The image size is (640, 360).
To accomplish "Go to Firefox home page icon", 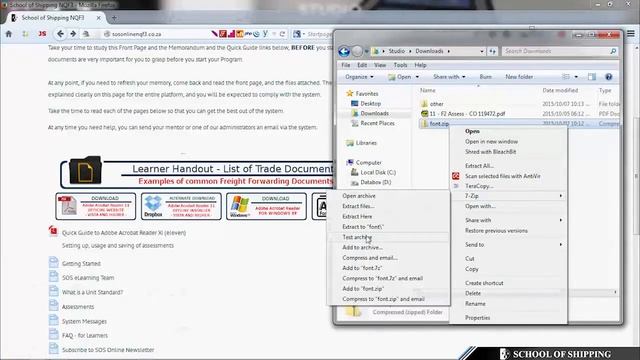I will coord(9,34).
